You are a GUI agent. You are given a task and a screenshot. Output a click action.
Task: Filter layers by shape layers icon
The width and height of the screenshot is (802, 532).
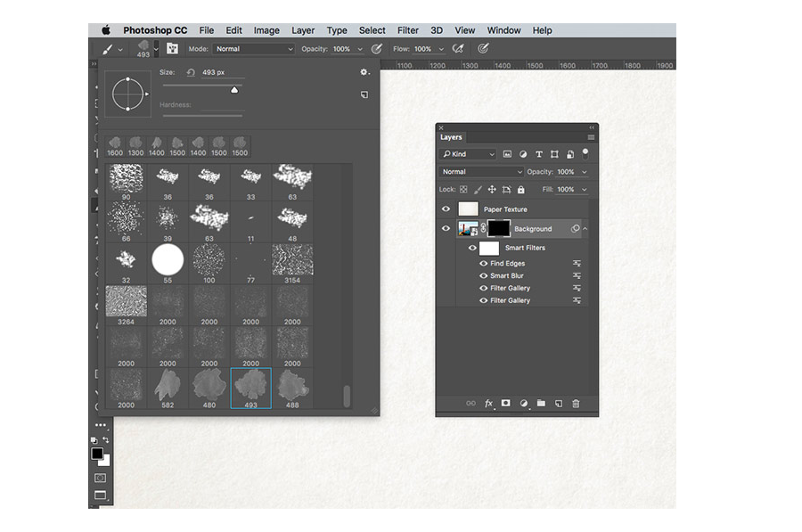554,154
